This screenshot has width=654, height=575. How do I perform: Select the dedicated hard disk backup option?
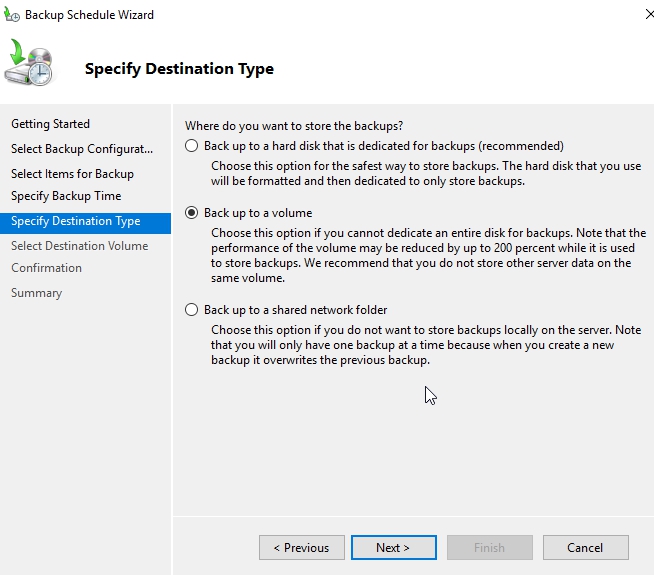(192, 146)
